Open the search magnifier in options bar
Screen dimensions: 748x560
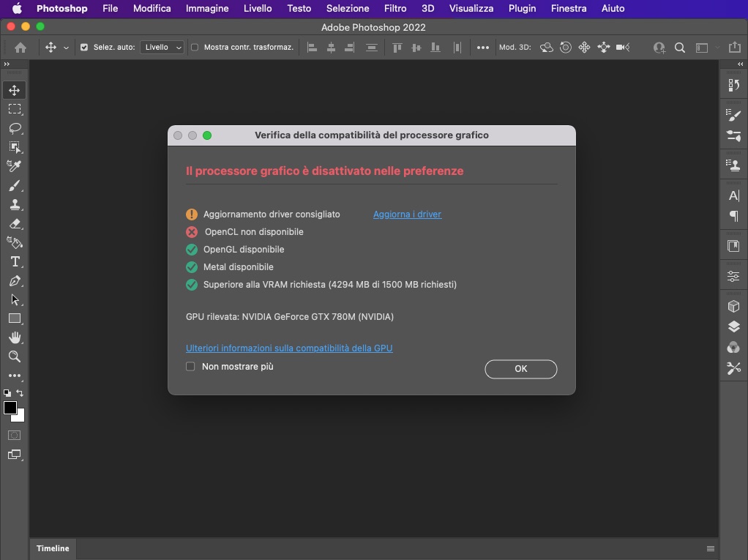click(x=680, y=48)
